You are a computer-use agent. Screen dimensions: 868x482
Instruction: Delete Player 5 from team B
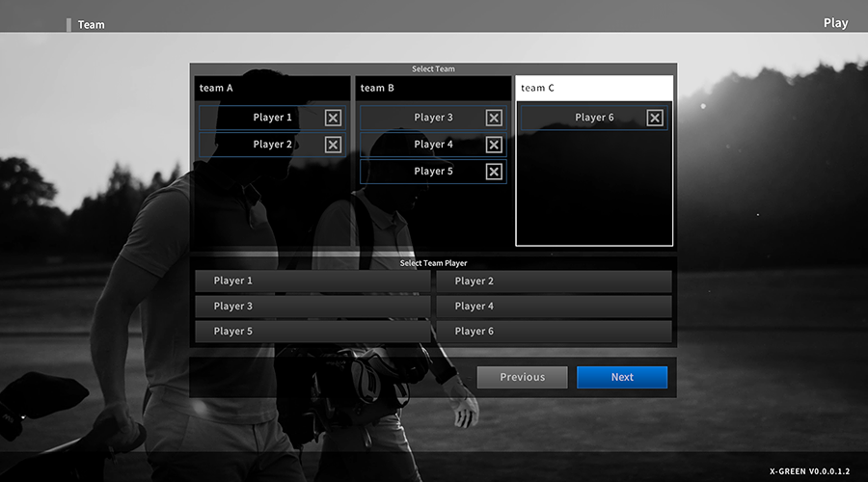coord(494,172)
